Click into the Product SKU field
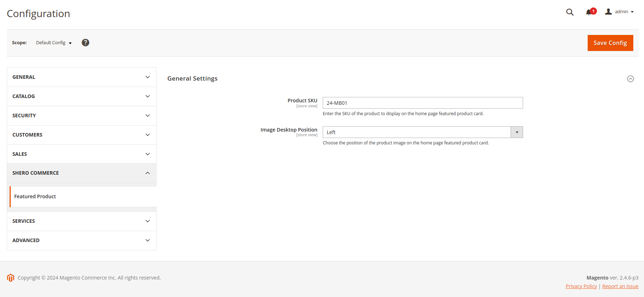644x297 pixels. tap(423, 103)
